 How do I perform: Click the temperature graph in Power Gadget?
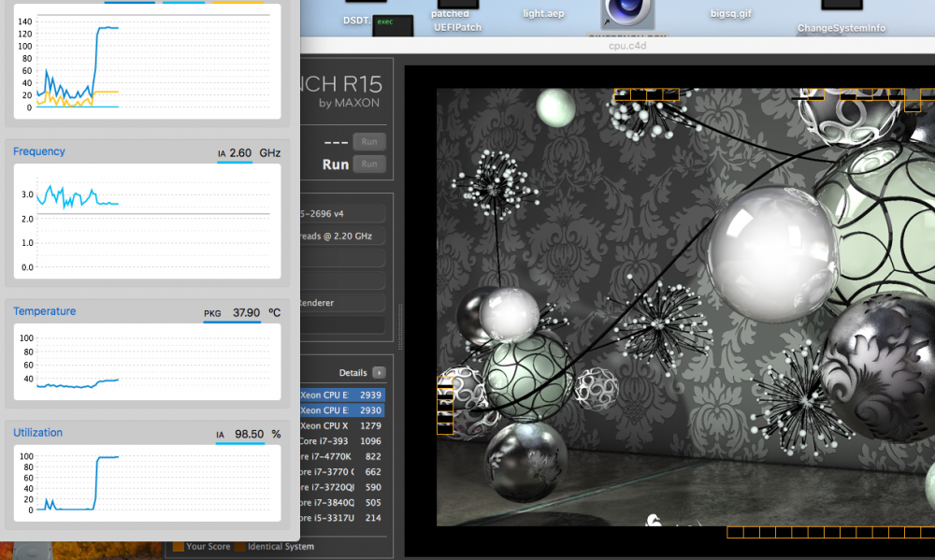pyautogui.click(x=148, y=362)
